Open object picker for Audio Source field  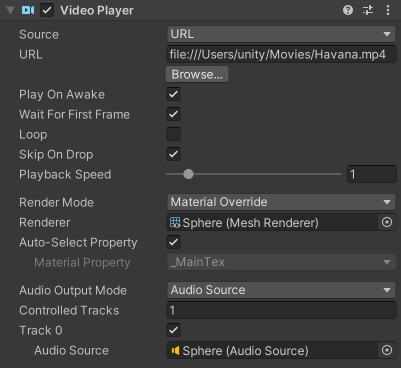pyautogui.click(x=387, y=350)
